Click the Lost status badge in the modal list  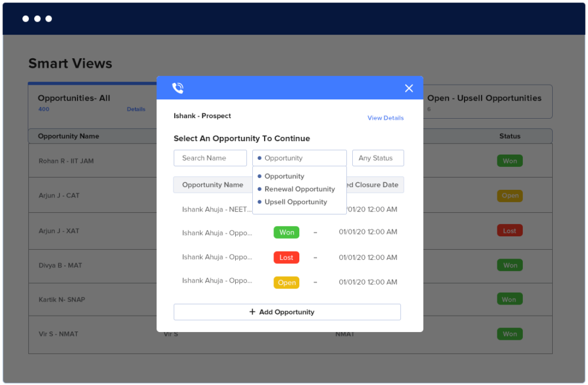pos(286,257)
